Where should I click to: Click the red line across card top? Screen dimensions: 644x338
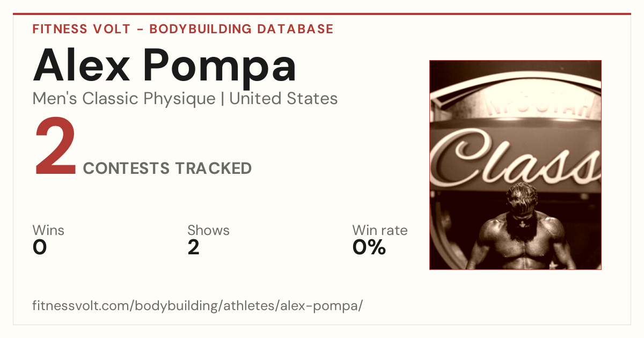coord(322,14)
